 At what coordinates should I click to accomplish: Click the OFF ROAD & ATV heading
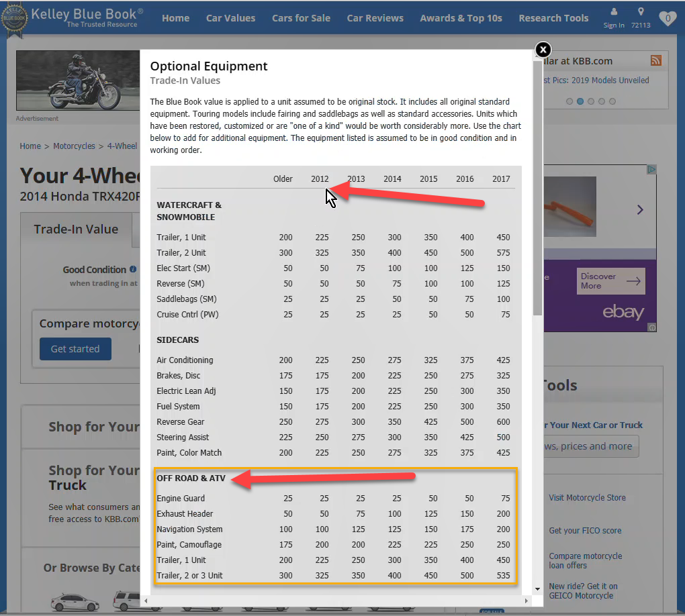coord(191,478)
